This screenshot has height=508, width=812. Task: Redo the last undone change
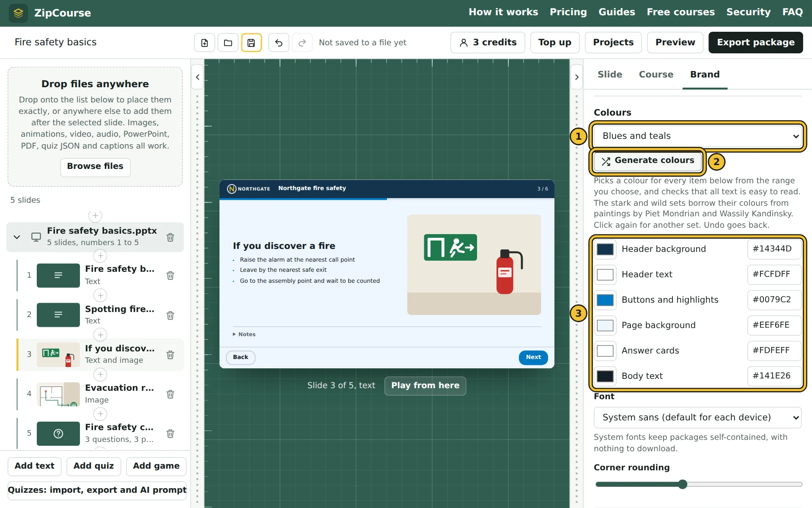(302, 42)
